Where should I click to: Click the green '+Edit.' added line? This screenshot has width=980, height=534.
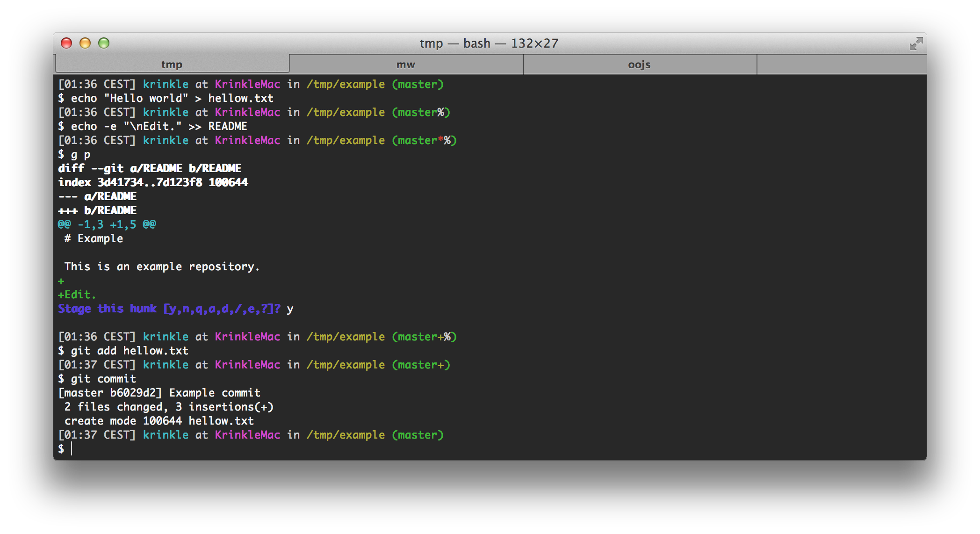pos(77,295)
